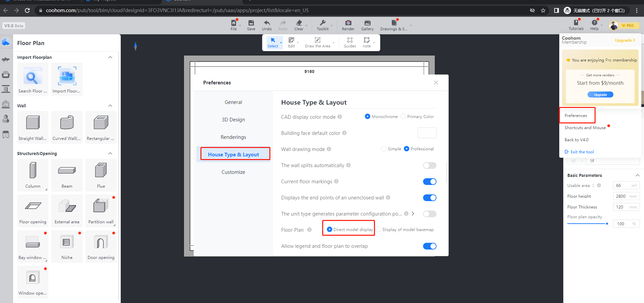644x303 pixels.
Task: Save the project with Save icon
Action: [251, 23]
